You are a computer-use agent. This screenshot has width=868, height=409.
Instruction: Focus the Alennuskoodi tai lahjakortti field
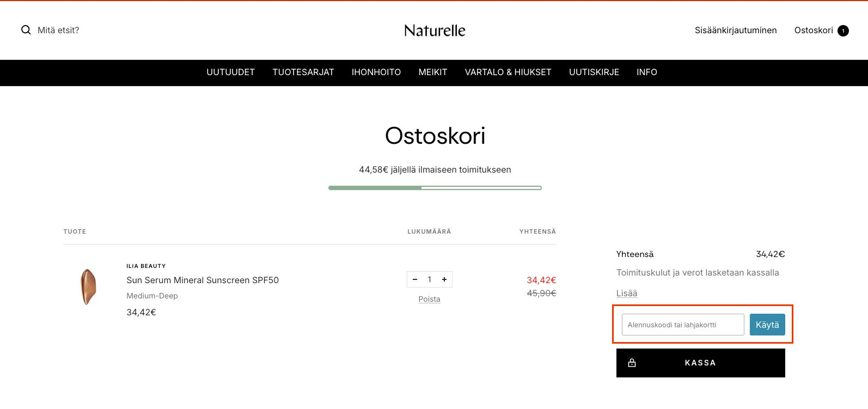[x=683, y=325]
